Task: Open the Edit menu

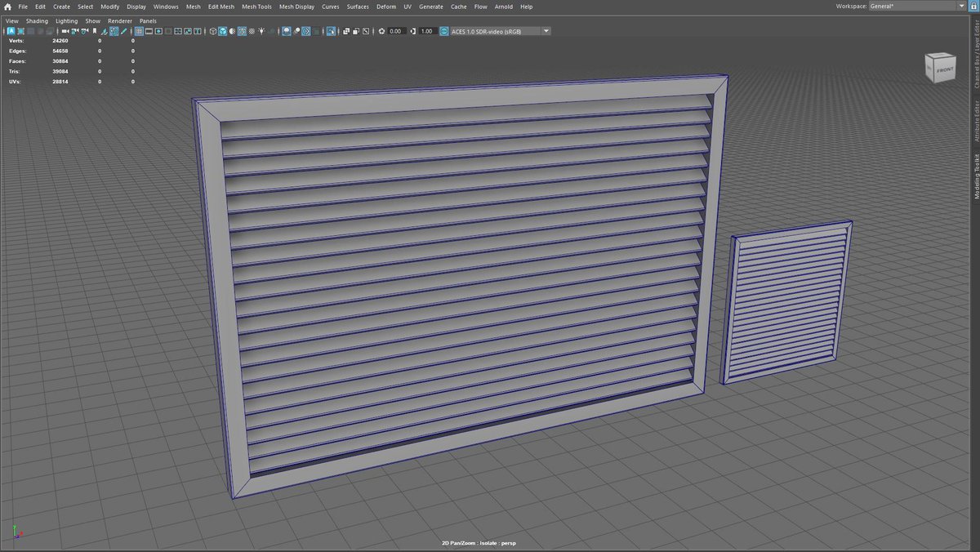Action: pos(40,7)
